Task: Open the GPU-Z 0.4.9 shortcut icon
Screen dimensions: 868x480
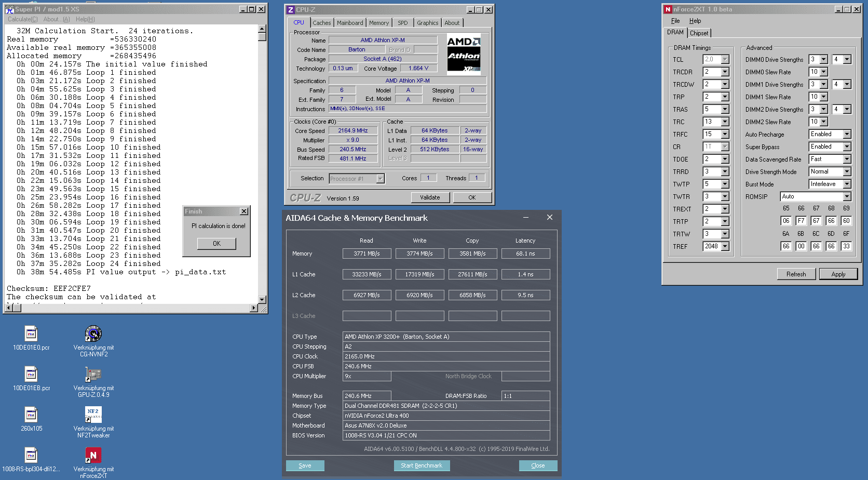Action: click(93, 375)
